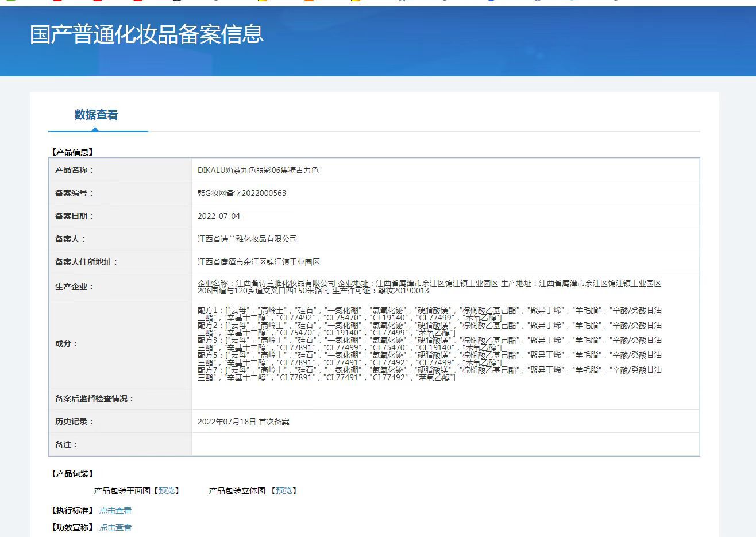Select the 数据查看 tab
This screenshot has height=537, width=756.
96,115
